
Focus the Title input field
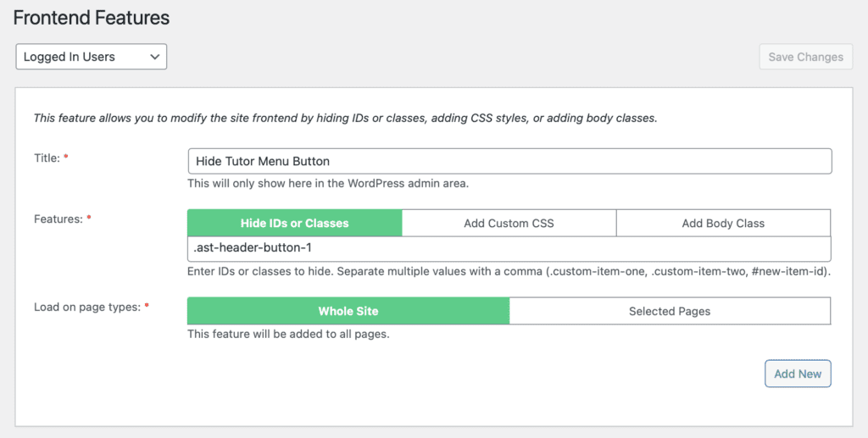(x=509, y=161)
